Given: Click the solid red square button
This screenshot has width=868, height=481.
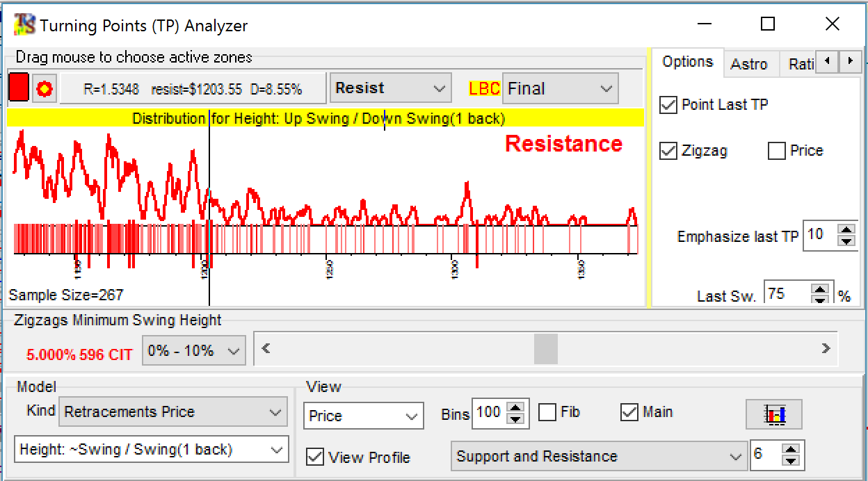Looking at the screenshot, I should 19,88.
